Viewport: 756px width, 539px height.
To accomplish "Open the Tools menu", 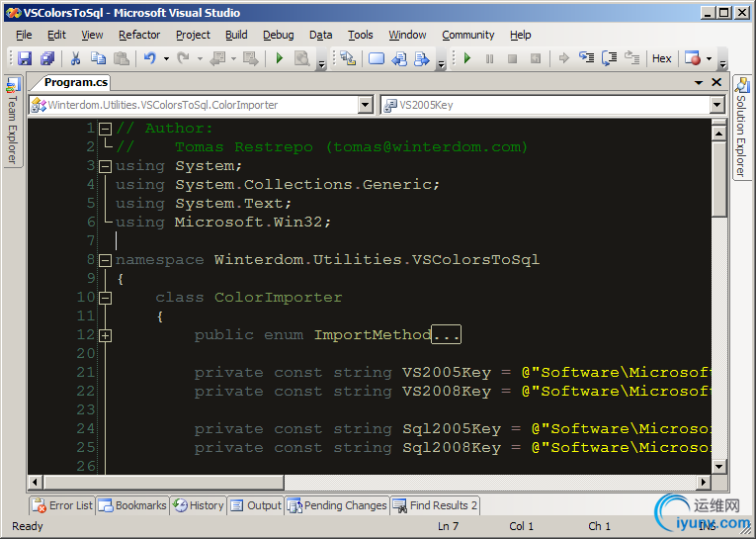I will [x=360, y=35].
